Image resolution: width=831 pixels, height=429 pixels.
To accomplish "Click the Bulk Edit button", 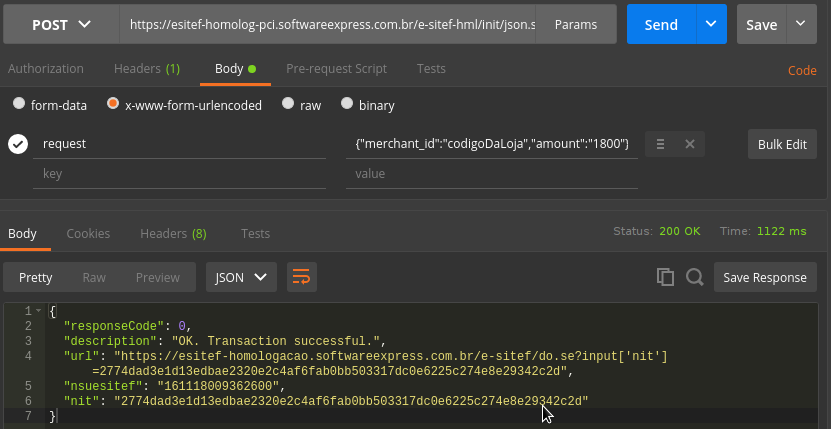I will (781, 144).
